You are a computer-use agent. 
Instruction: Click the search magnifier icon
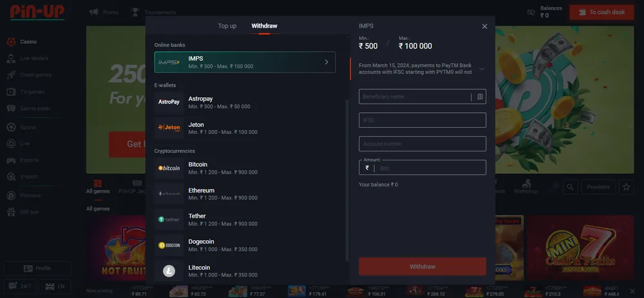[570, 187]
